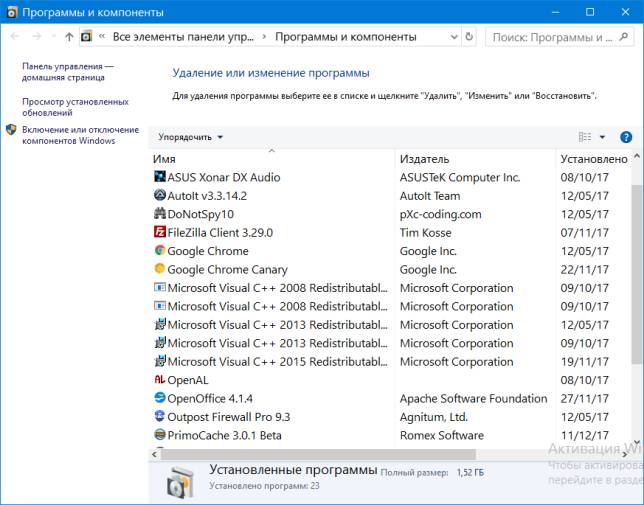
Task: Click publisher Agnitum, Ltd.
Action: pyautogui.click(x=434, y=417)
